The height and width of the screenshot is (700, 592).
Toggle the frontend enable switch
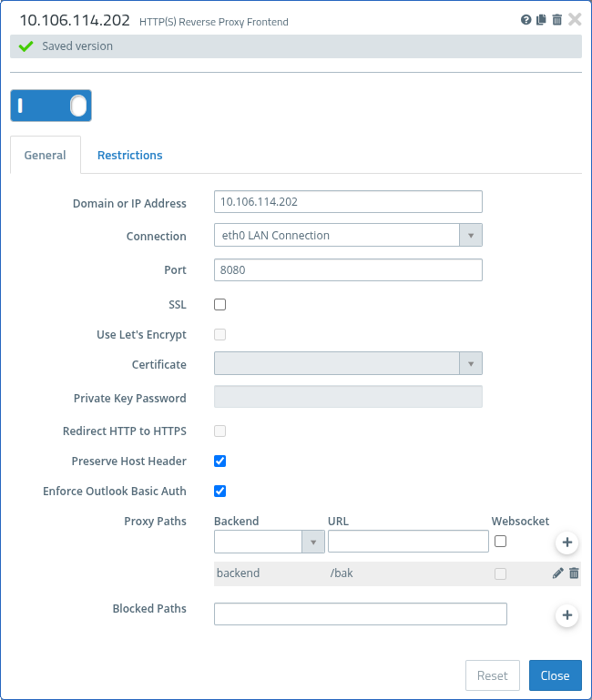click(51, 106)
